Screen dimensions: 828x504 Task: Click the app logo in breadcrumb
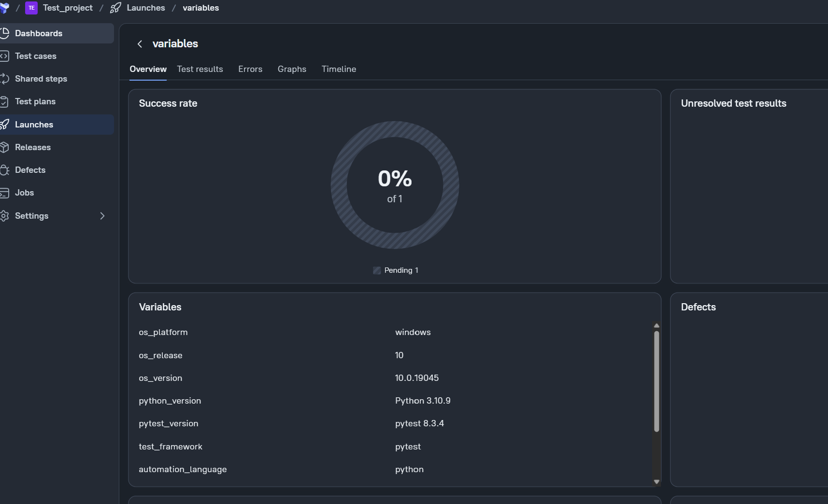point(4,8)
